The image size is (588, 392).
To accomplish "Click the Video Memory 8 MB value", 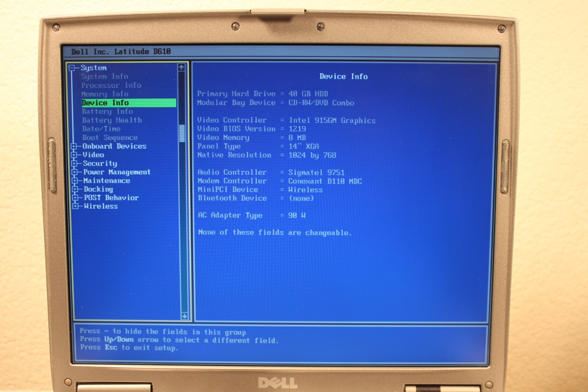I will pos(297,138).
